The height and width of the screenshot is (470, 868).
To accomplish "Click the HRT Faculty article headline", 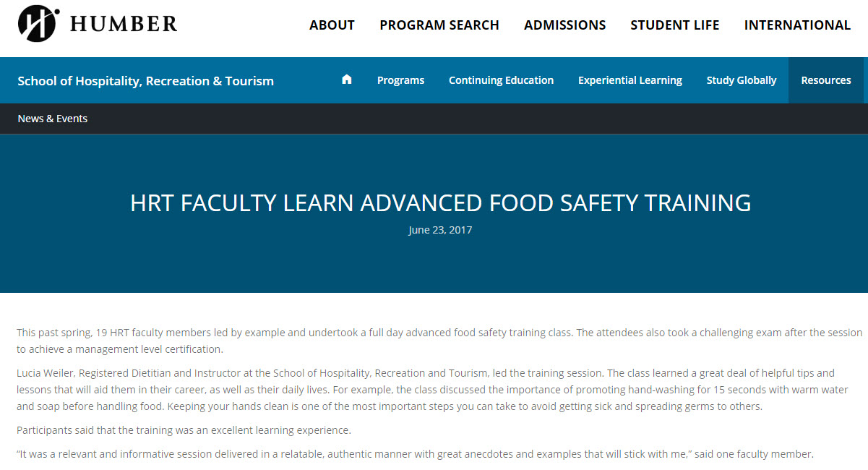I will [441, 202].
